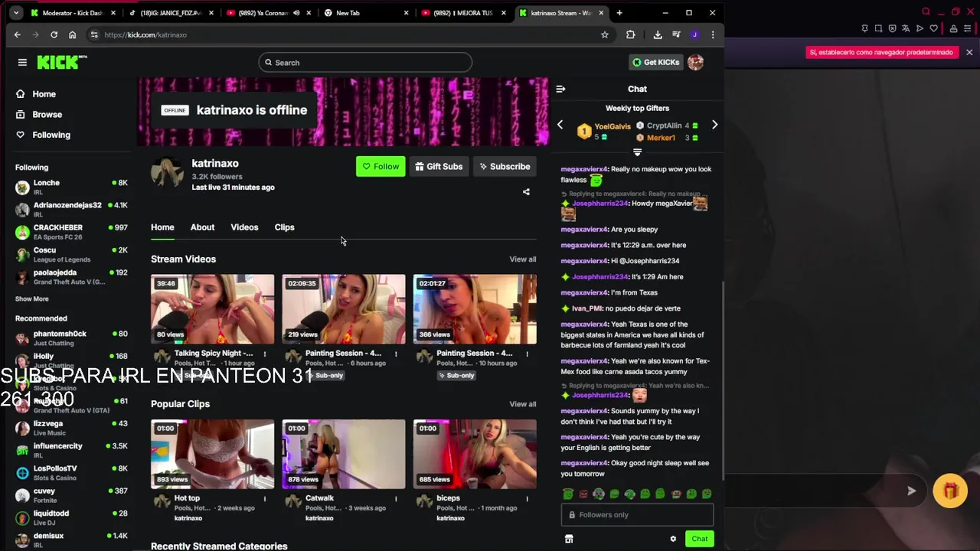Open options menu for the 6 hours ago video
Image resolution: width=980 pixels, height=551 pixels.
(x=396, y=354)
